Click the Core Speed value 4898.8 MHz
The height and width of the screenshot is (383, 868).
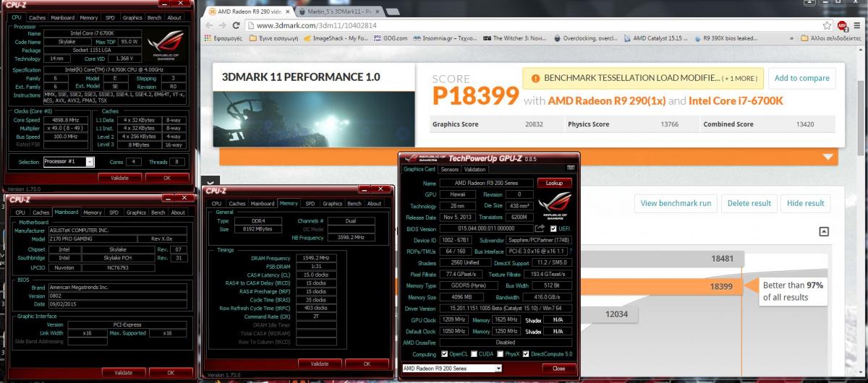67,120
